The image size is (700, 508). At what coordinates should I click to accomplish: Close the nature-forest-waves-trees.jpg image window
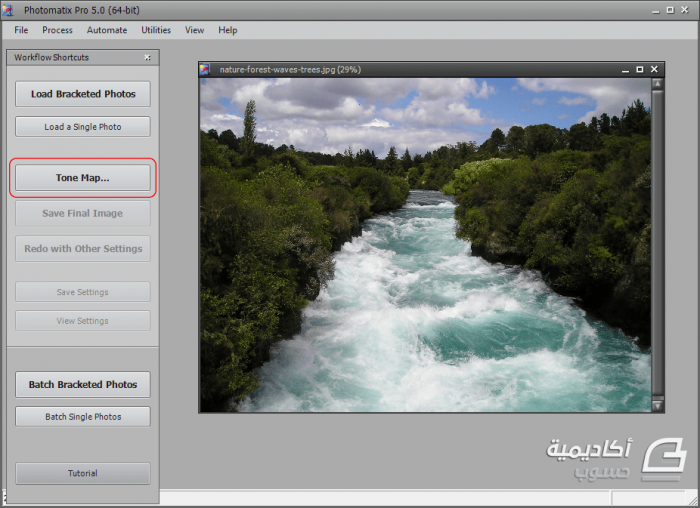[654, 69]
